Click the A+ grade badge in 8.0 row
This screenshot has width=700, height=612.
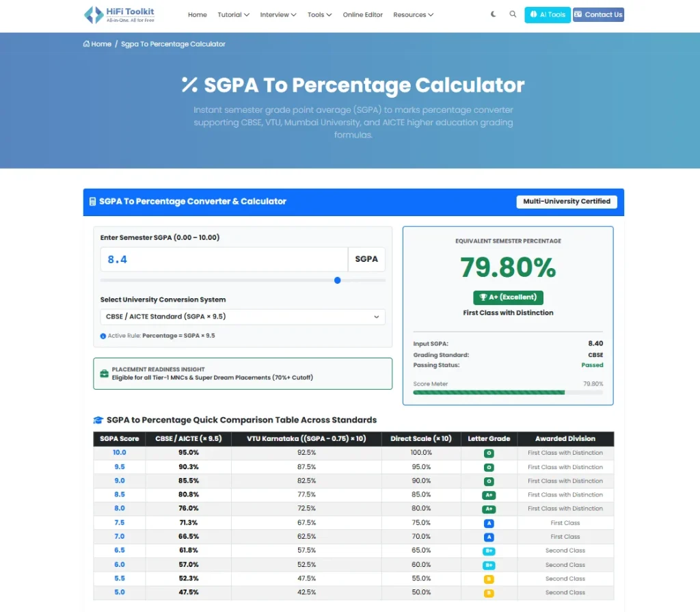(489, 509)
